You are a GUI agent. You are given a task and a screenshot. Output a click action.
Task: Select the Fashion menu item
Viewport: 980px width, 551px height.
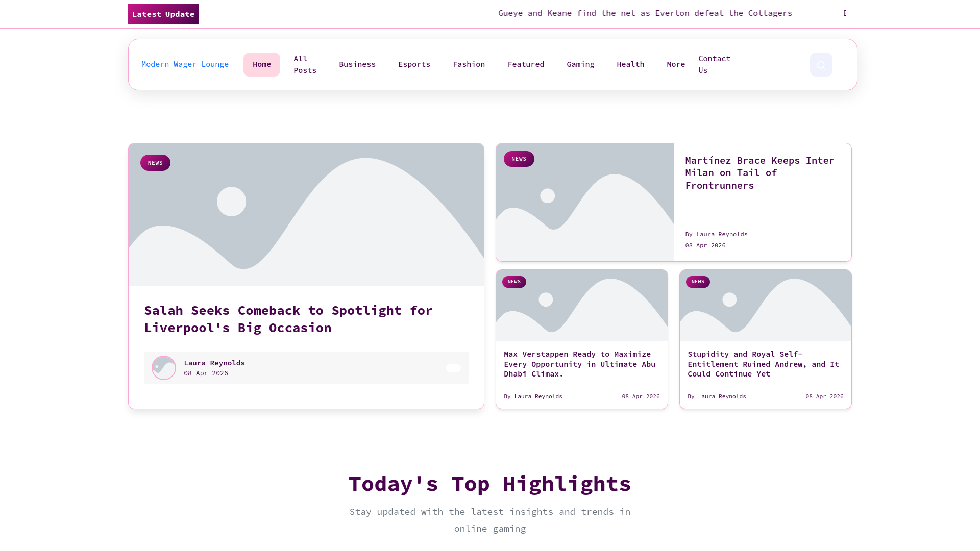tap(469, 64)
